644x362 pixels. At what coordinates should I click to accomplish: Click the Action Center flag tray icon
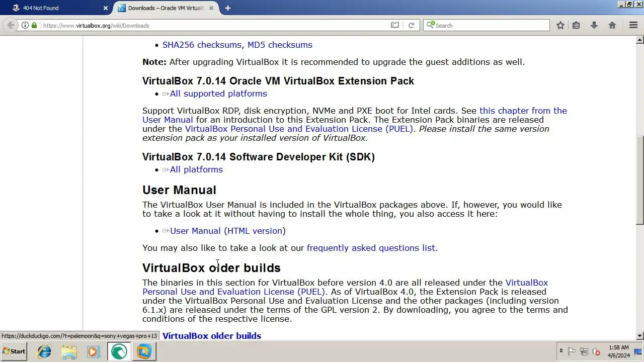[572, 351]
